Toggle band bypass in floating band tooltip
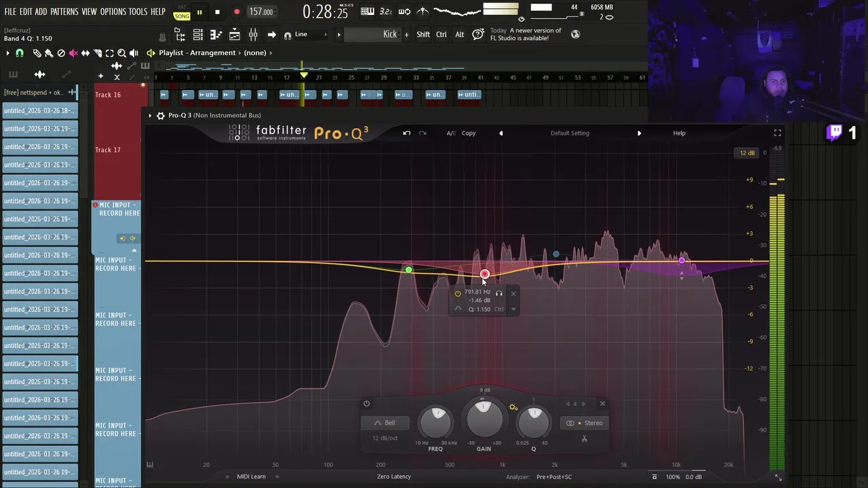The height and width of the screenshot is (488, 868). (x=458, y=293)
